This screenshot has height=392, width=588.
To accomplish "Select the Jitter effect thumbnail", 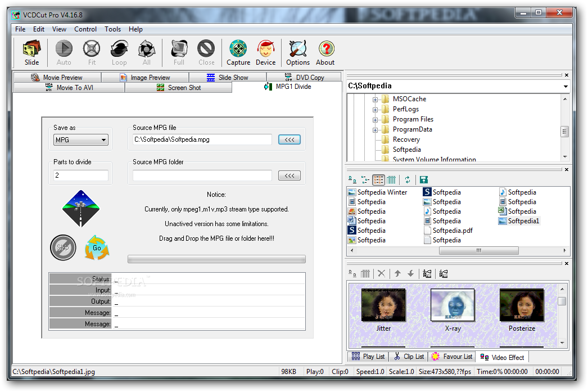I will click(x=383, y=305).
